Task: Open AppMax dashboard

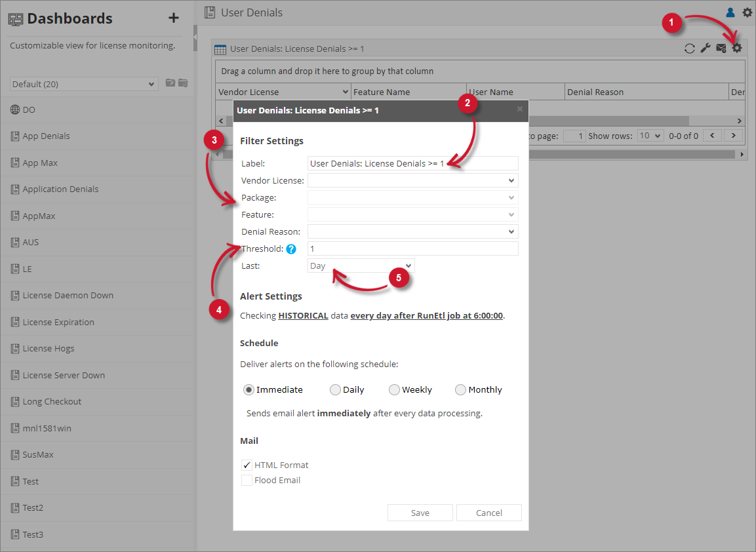Action: [96, 216]
